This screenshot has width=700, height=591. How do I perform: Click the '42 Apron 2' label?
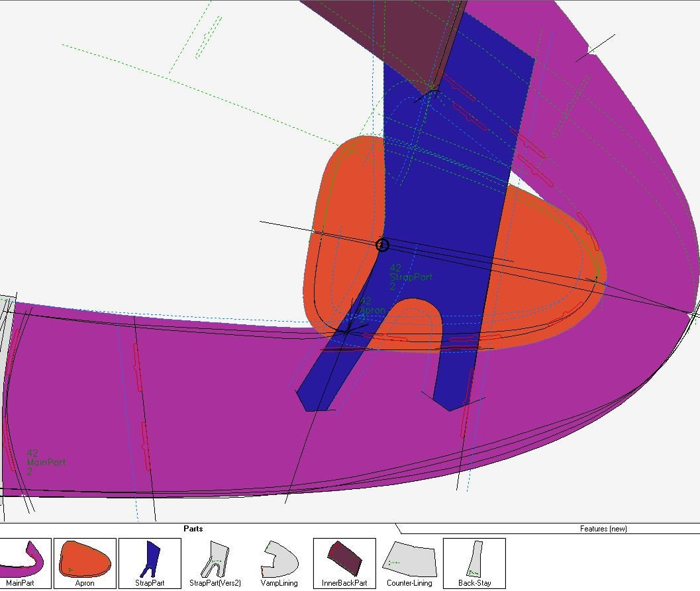pyautogui.click(x=372, y=310)
